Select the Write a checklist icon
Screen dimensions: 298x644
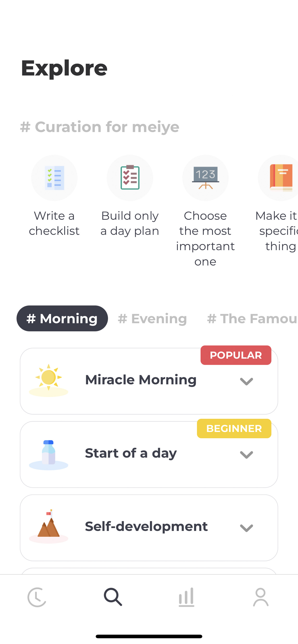54,178
